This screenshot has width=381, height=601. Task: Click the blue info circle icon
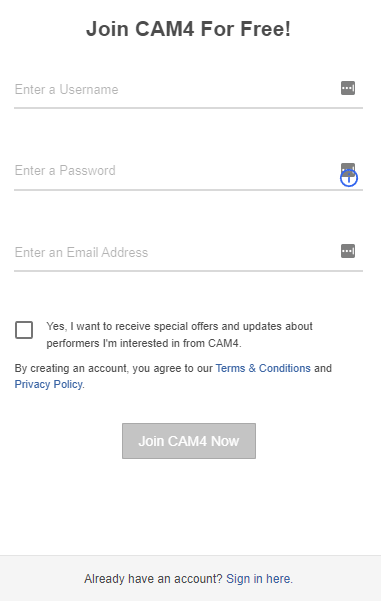tap(349, 178)
